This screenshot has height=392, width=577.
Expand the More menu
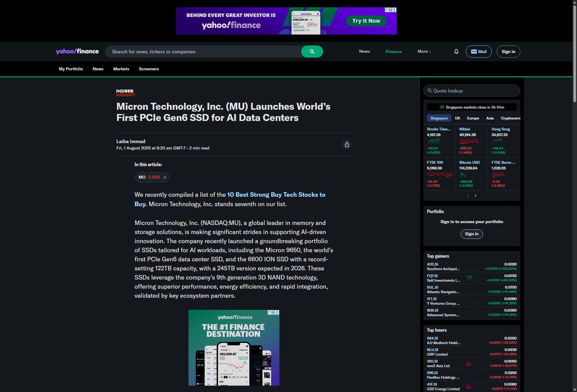coord(424,52)
